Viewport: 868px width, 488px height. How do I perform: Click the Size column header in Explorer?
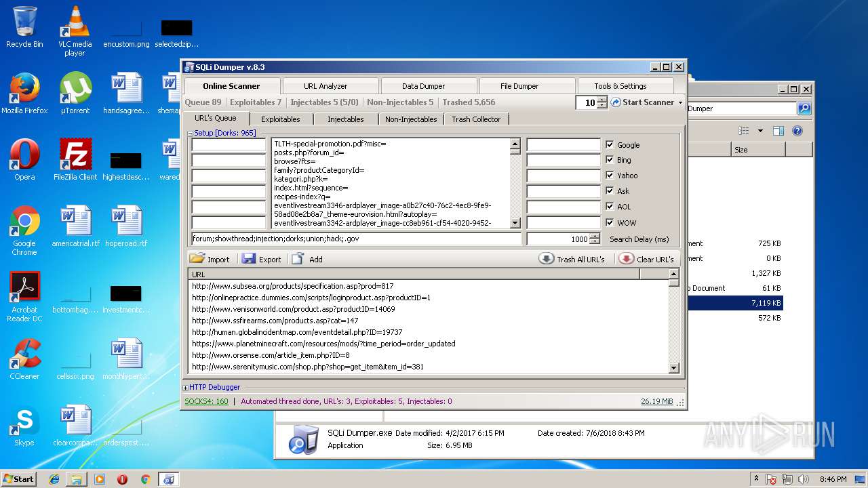tap(757, 150)
